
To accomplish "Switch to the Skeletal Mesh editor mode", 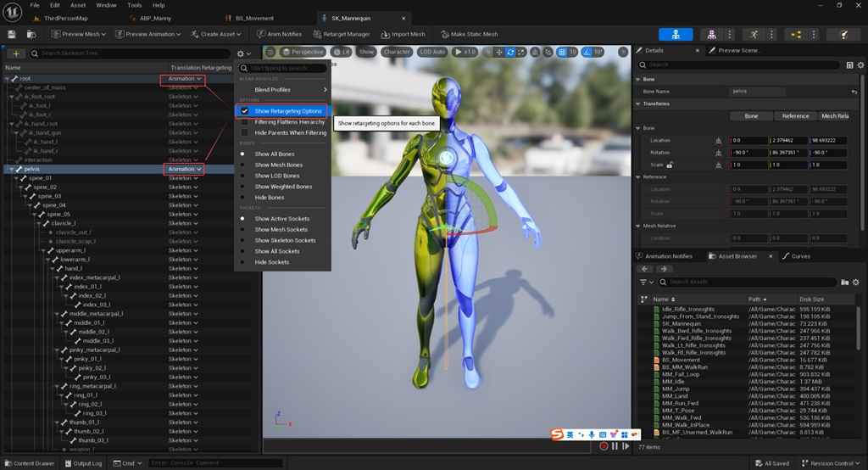I will [x=711, y=35].
